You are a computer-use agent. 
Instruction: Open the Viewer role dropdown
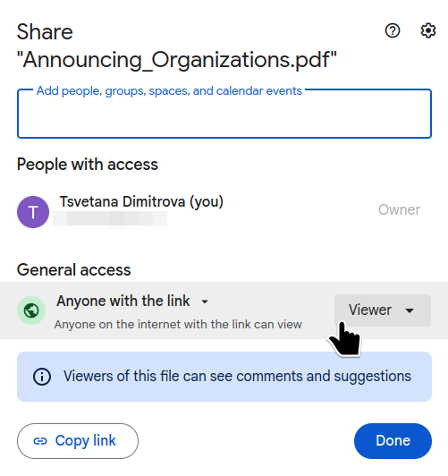383,310
